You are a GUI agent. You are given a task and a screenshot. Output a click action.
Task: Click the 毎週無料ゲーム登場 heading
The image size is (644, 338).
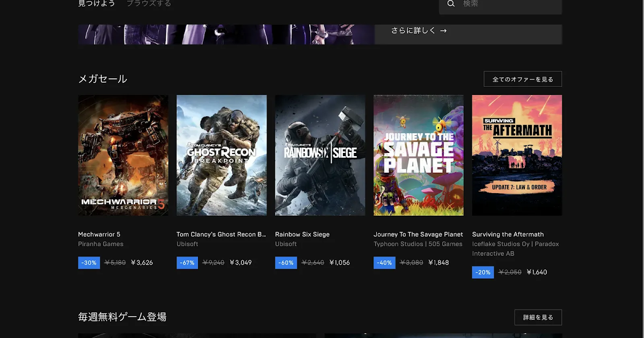click(122, 317)
